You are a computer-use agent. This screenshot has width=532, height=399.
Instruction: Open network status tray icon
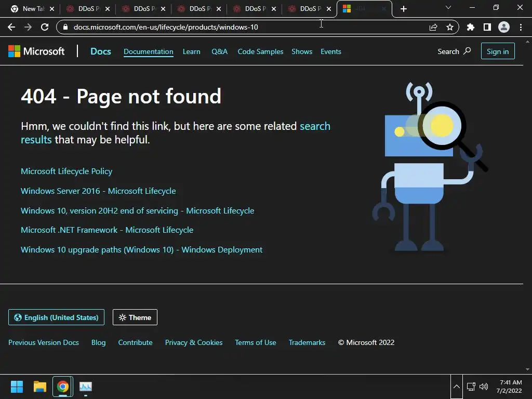point(471,387)
